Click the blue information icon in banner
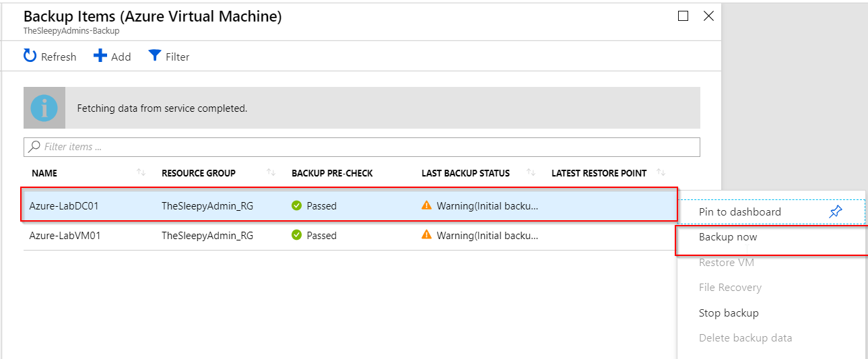This screenshot has height=359, width=868. pyautogui.click(x=44, y=108)
